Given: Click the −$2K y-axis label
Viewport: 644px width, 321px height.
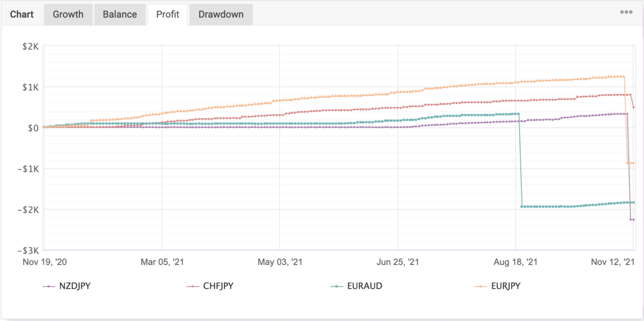Looking at the screenshot, I should 27,210.
